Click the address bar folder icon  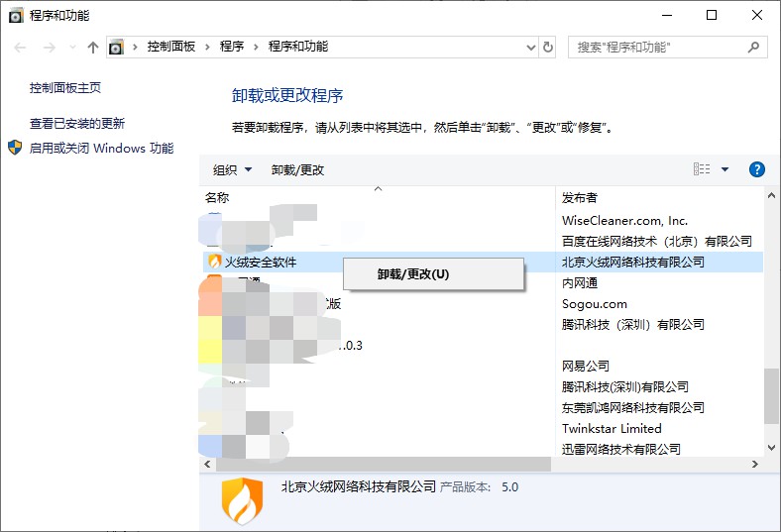pyautogui.click(x=116, y=48)
